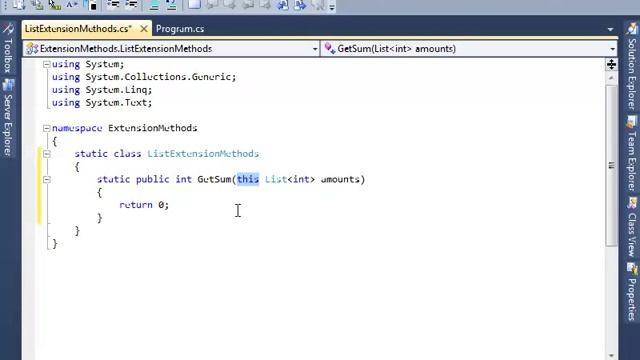Click the ListExtensionMethods class name in code
The width and height of the screenshot is (640, 360).
(x=203, y=154)
